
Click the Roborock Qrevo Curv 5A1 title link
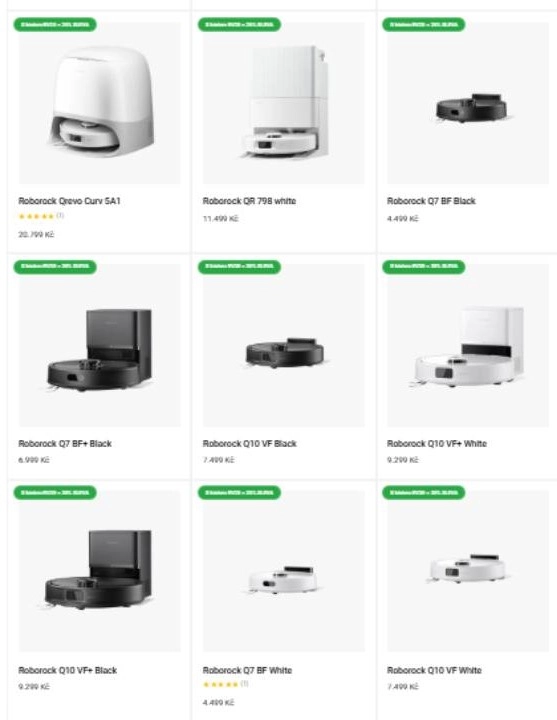coord(69,201)
